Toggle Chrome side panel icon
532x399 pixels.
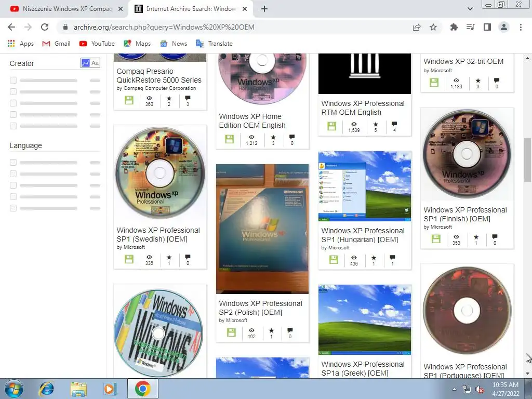[x=487, y=27]
